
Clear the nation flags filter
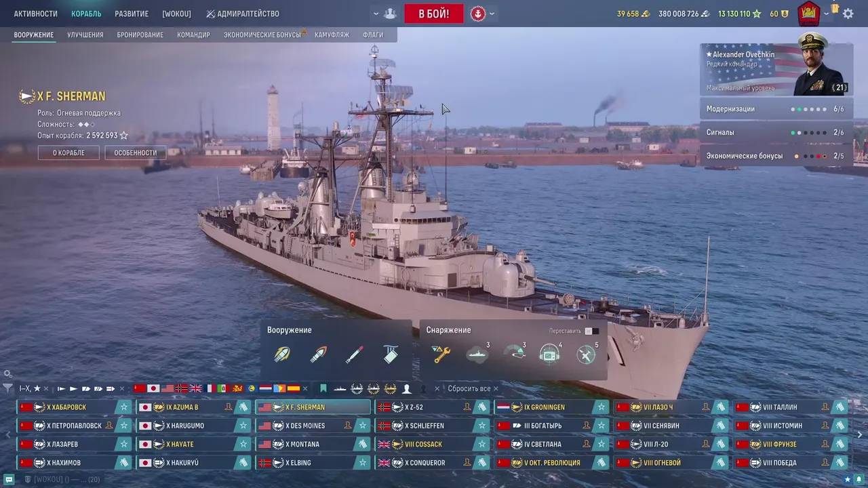click(305, 388)
